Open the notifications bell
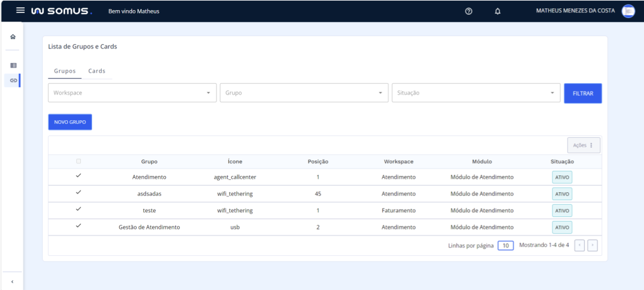This screenshot has width=644, height=290. point(497,11)
